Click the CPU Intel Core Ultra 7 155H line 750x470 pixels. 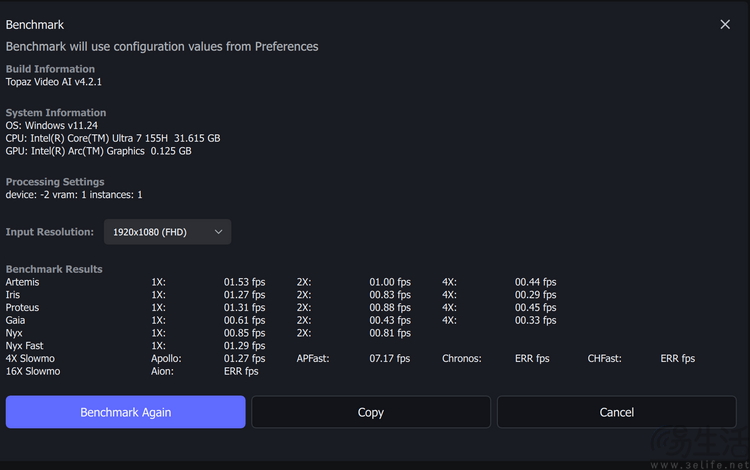[x=113, y=138]
